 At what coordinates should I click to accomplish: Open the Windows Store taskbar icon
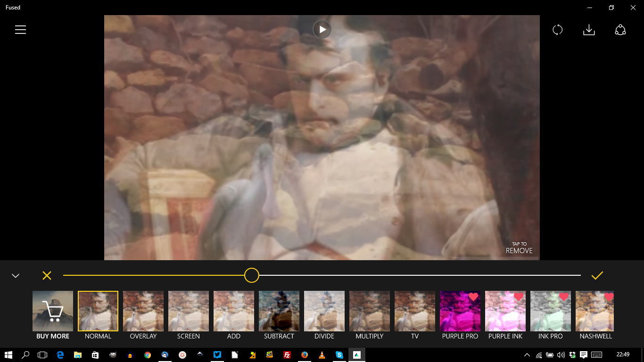[x=95, y=354]
